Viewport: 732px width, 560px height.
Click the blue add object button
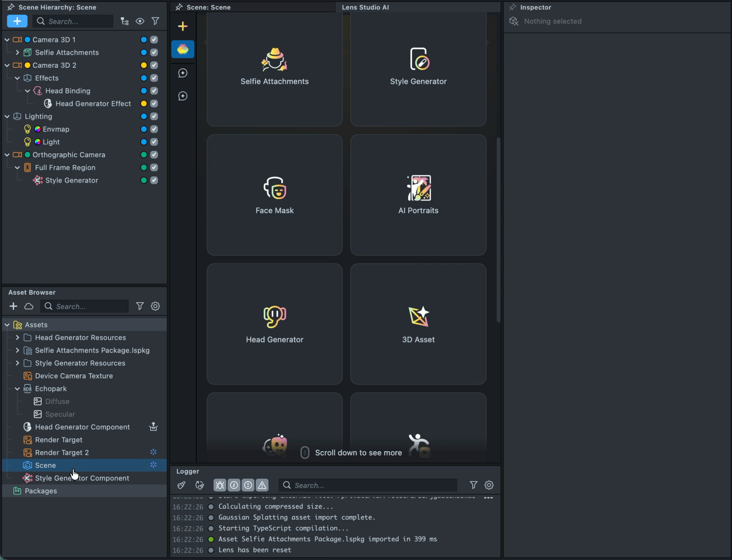click(17, 21)
